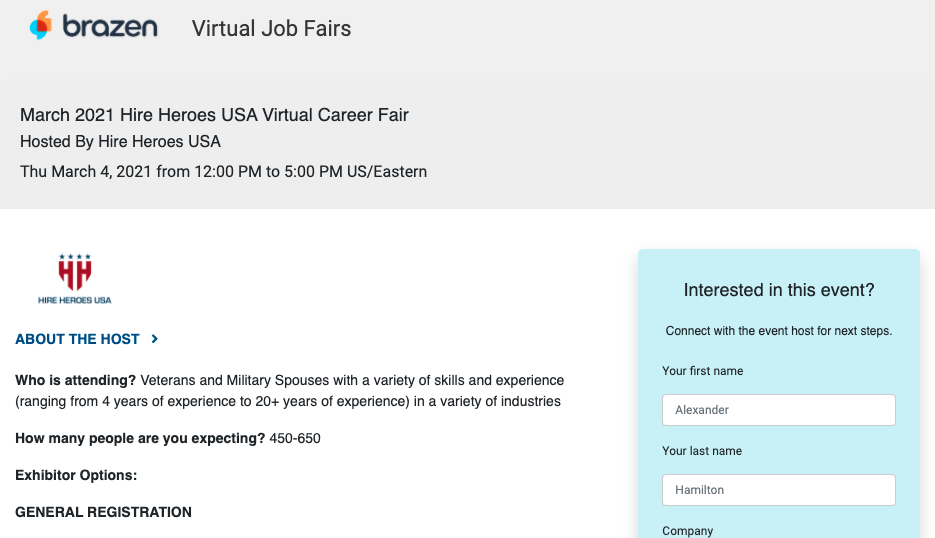Click the Your first name label

[702, 371]
